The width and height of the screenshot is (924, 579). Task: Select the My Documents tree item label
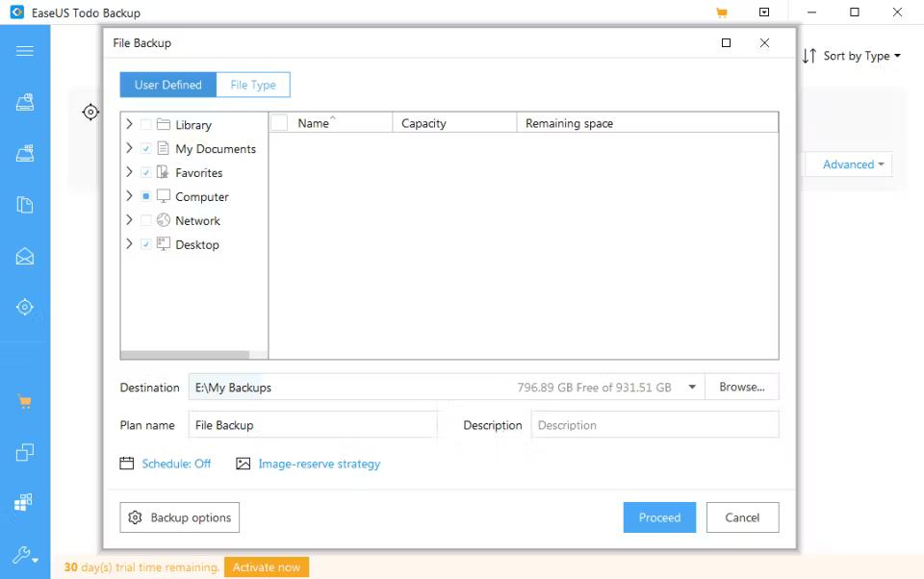click(x=216, y=149)
